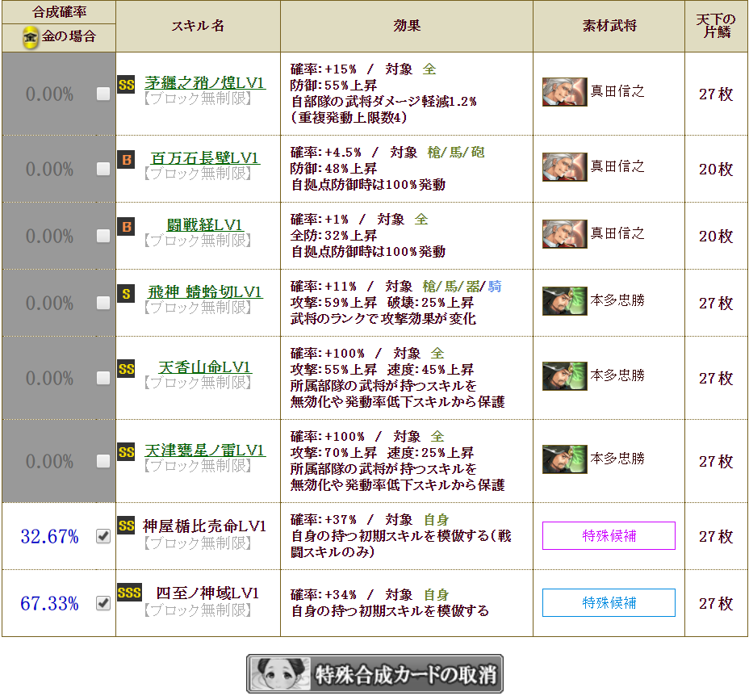Viewport: 749px width, 700px height.
Task: Click the 合成確率 column header
Action: 59,12
